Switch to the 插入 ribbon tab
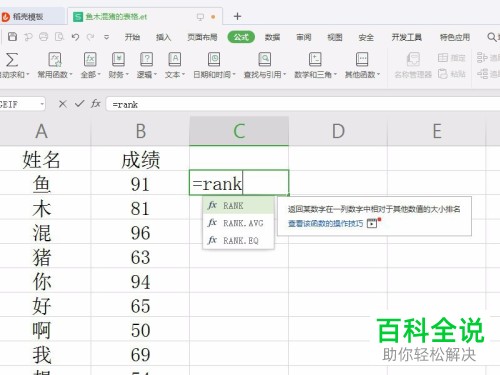Screen dimensions: 500x375 [163, 37]
